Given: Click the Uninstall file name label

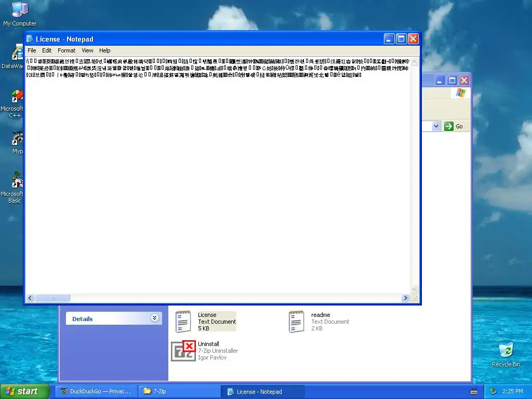Looking at the screenshot, I should pyautogui.click(x=208, y=344).
